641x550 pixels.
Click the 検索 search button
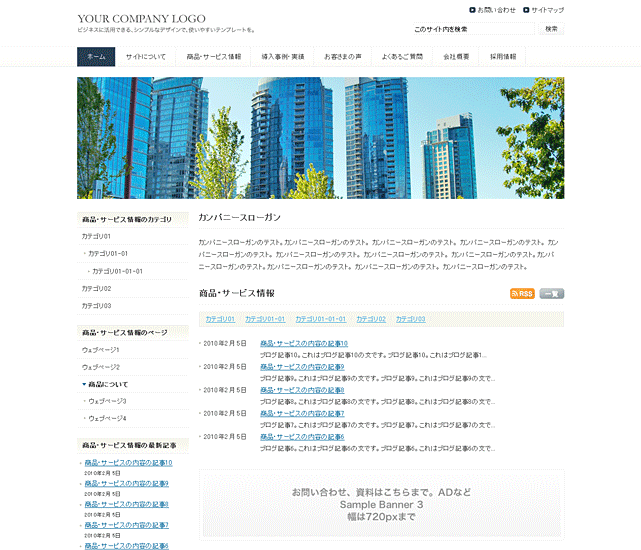coord(551,29)
